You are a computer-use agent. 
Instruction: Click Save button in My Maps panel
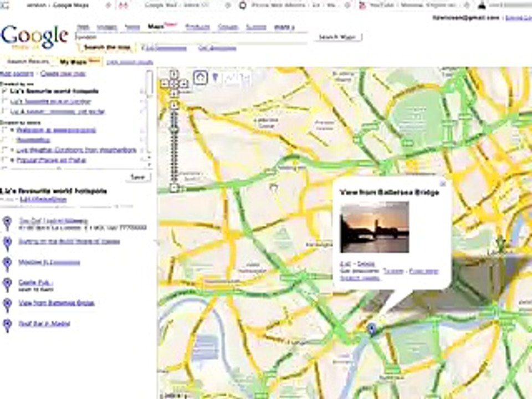point(138,177)
